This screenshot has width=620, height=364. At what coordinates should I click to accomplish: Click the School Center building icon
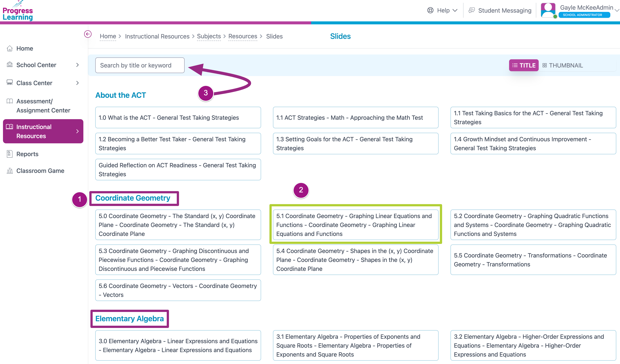pyautogui.click(x=10, y=65)
